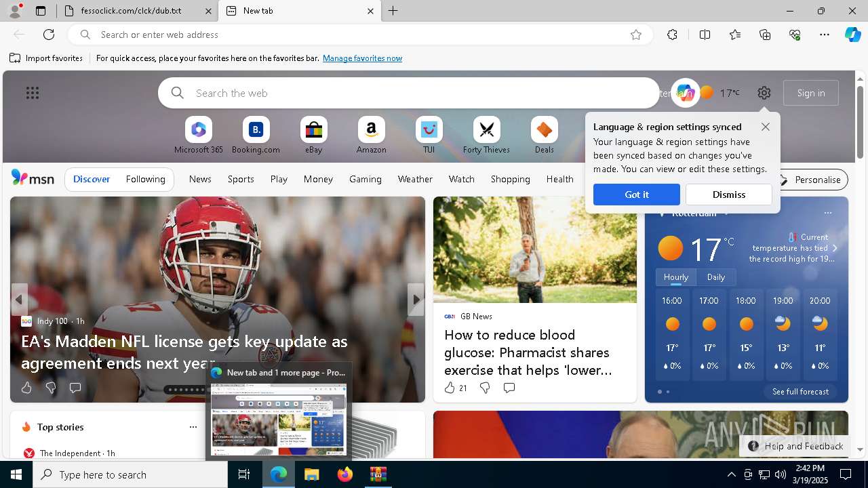Open Deals quick link
Image resolution: width=868 pixels, height=488 pixels.
(x=544, y=136)
